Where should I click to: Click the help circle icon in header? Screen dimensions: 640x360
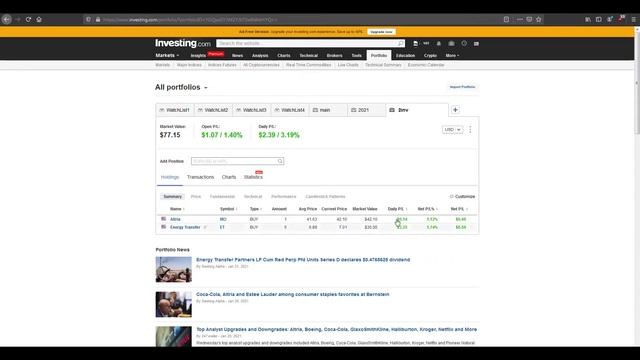464,43
